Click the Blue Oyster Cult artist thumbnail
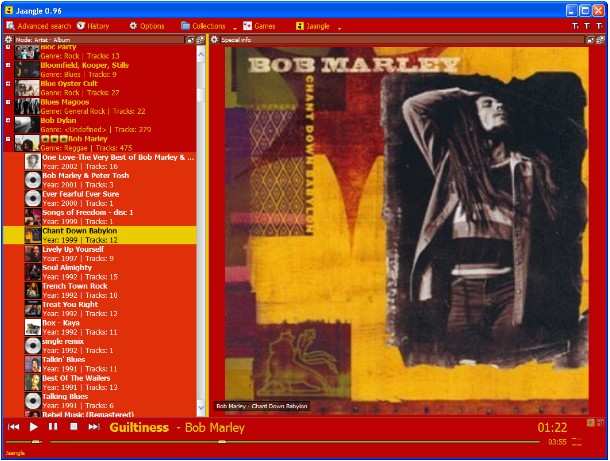610x461 pixels. (27, 88)
